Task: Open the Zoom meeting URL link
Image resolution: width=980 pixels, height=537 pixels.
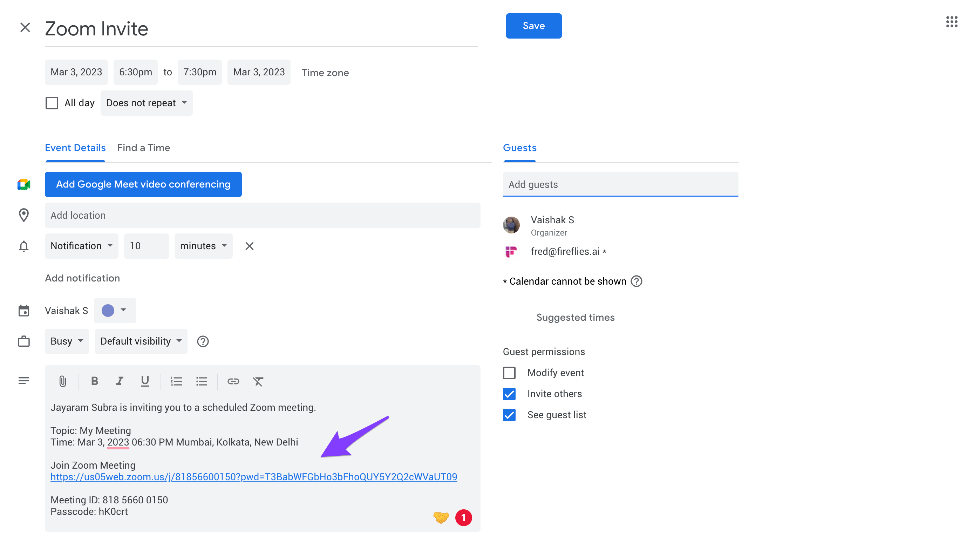Action: (x=254, y=477)
